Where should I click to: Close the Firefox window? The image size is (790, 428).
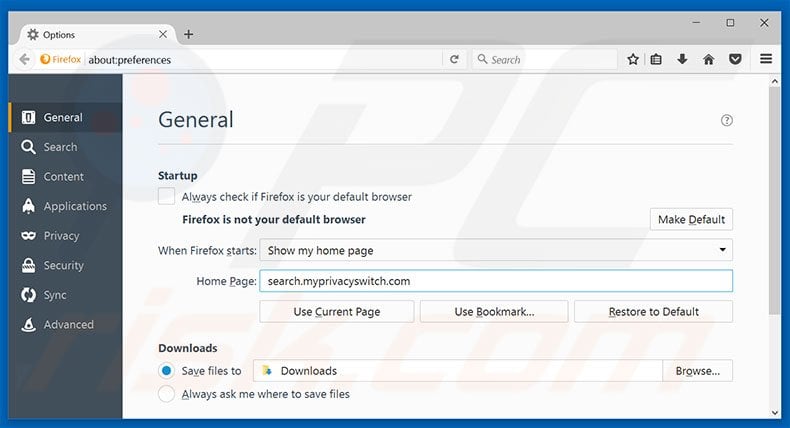pos(764,23)
